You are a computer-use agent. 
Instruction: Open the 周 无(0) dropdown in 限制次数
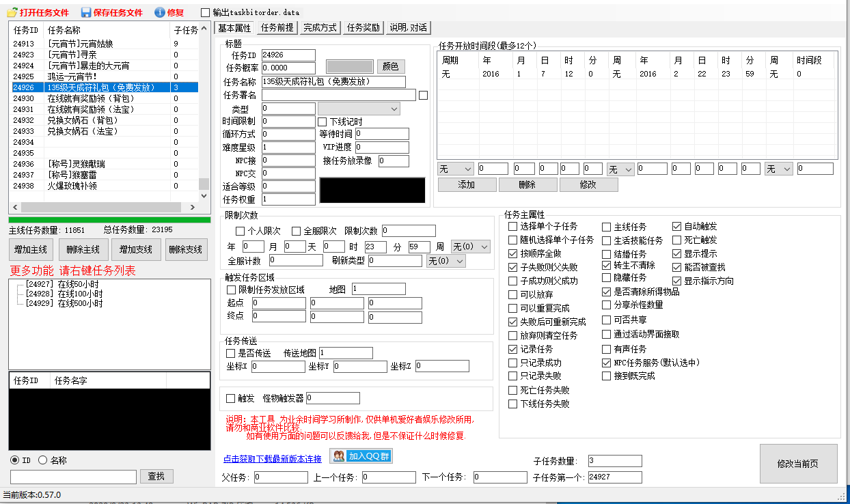(471, 247)
